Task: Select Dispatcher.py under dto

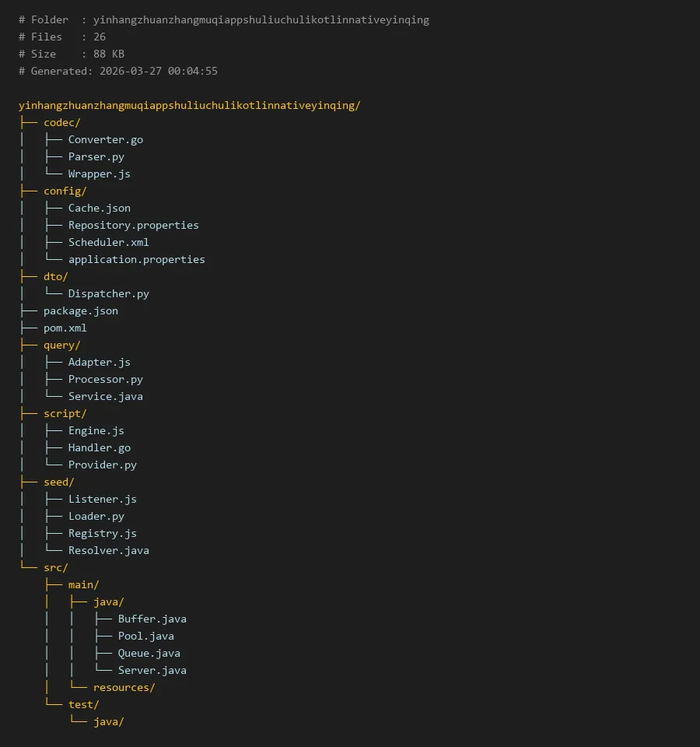Action: pyautogui.click(x=108, y=293)
